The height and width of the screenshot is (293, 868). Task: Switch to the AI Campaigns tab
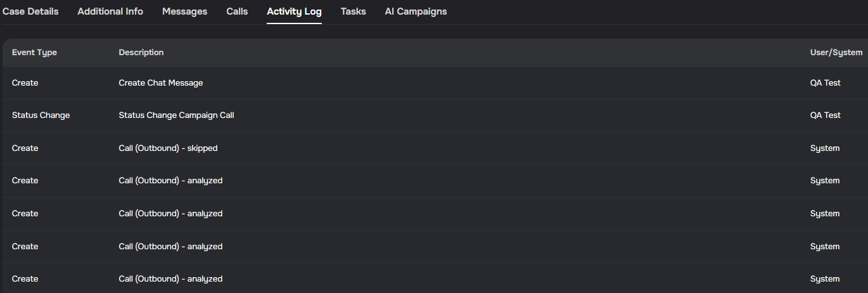416,11
